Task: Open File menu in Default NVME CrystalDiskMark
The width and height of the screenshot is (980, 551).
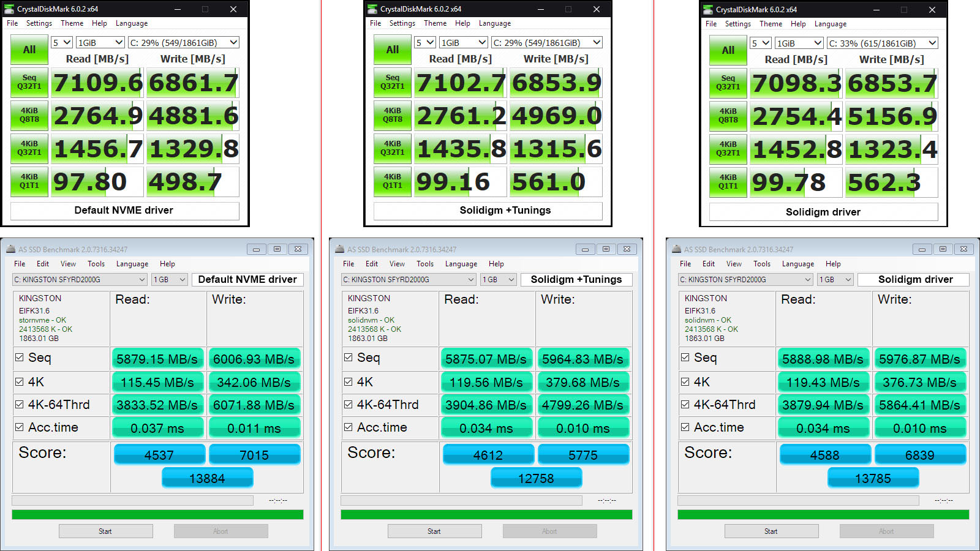Action: coord(12,23)
